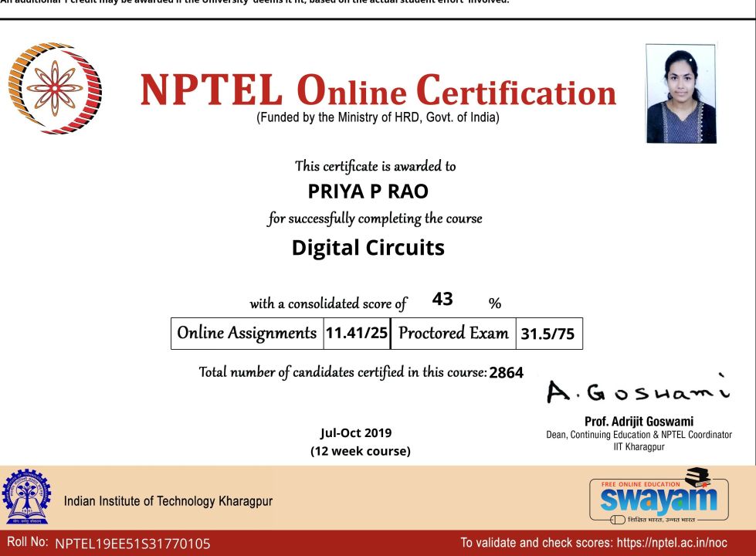This screenshot has height=556, width=756.
Task: Select the Jul-Oct 2019 date
Action: click(356, 433)
